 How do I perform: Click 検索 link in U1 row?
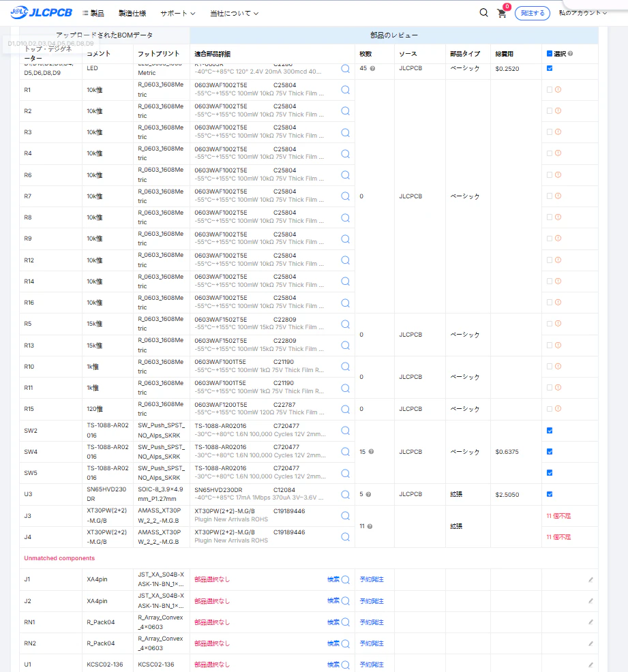tap(333, 665)
